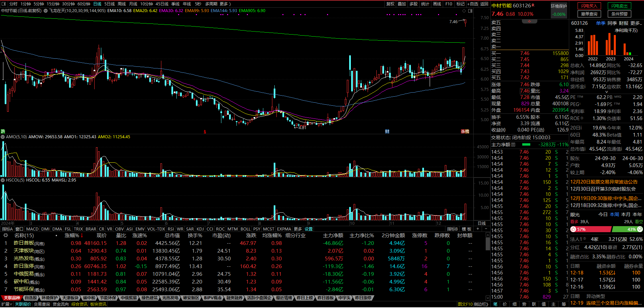The image size is (644, 308).
Task: Open the 筹 chip distribution button
Action: pyautogui.click(x=563, y=304)
